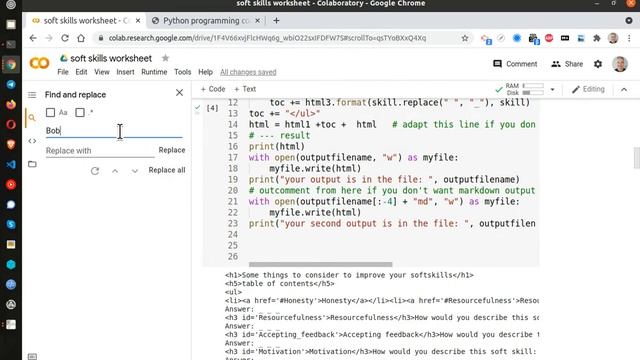The height and width of the screenshot is (360, 640).
Task: Select the search icon in left sidebar
Action: 32,118
